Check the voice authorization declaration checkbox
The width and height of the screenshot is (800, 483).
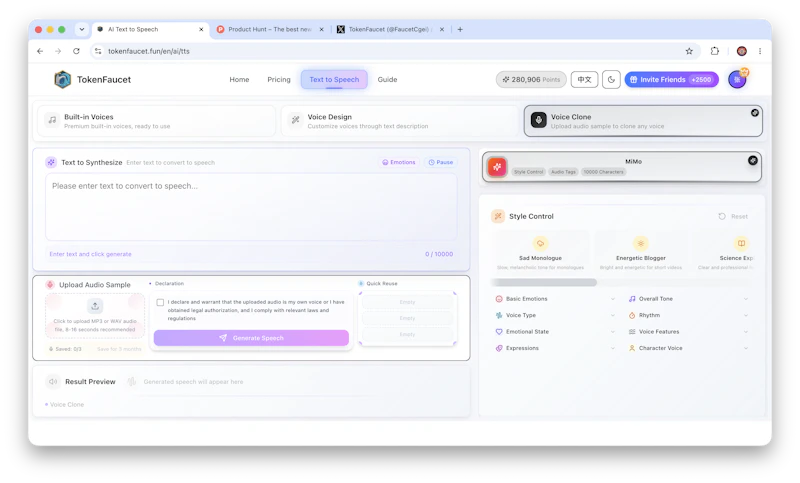click(x=160, y=302)
